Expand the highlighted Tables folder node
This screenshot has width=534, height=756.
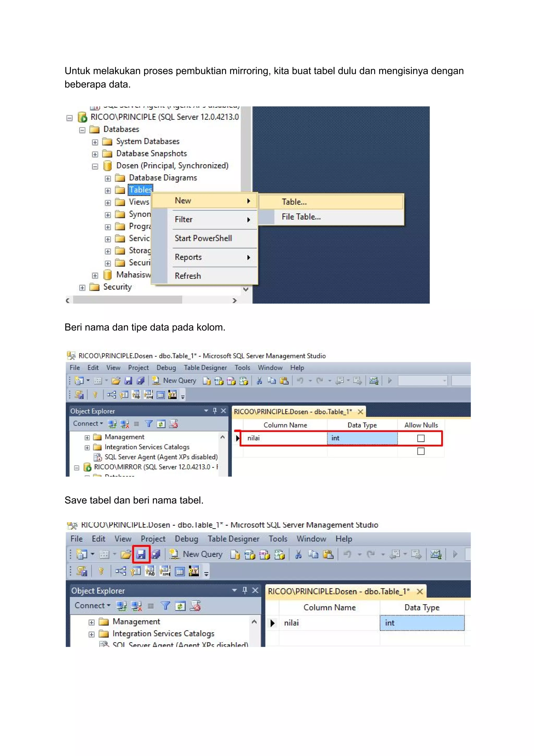(x=108, y=191)
